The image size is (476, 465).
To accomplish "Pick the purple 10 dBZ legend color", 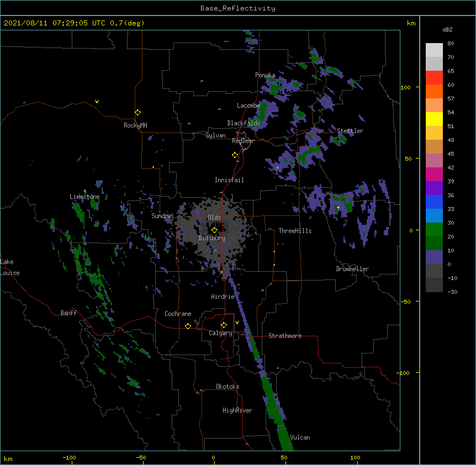I will coord(434,257).
